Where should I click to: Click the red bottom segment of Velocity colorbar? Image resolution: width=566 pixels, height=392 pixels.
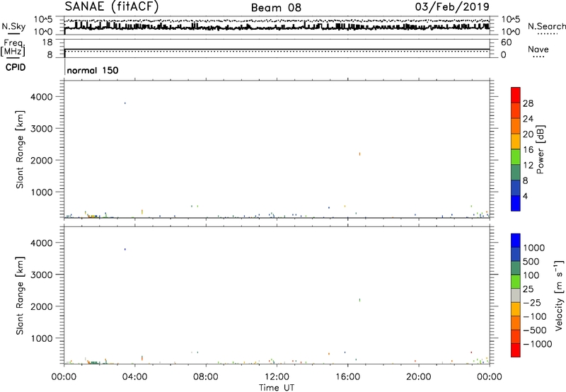coord(516,350)
